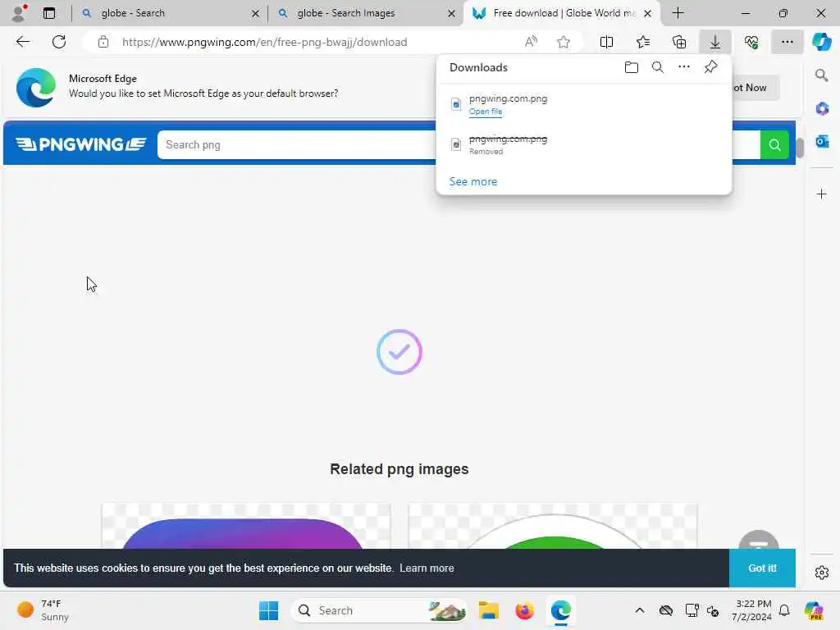
Task: Open Copilot icon in Edge
Action: [821, 42]
